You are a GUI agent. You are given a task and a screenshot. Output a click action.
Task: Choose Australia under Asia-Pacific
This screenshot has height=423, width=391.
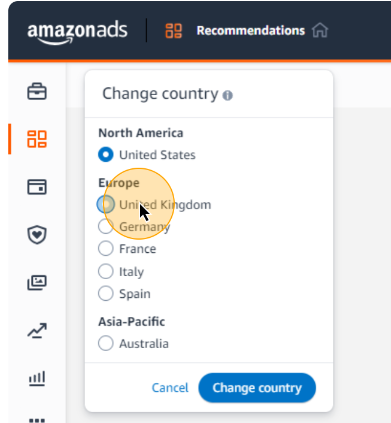point(106,343)
